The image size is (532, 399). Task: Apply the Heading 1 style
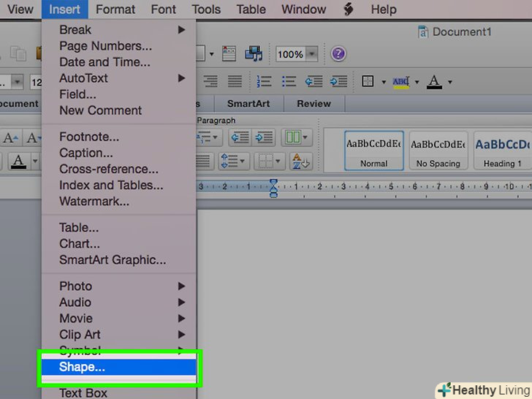pos(503,151)
